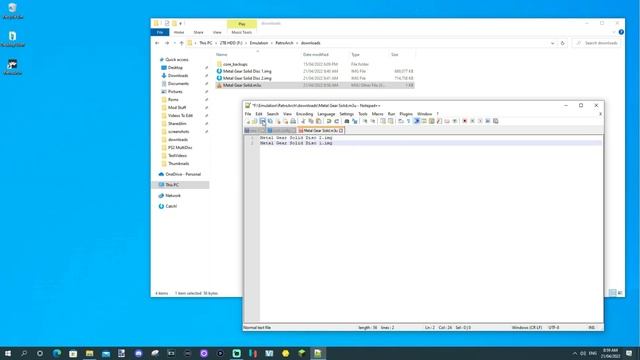Screen dimensions: 640x360
Task: Close the Metal Gear Solid.m3u tab
Action: click(x=341, y=131)
